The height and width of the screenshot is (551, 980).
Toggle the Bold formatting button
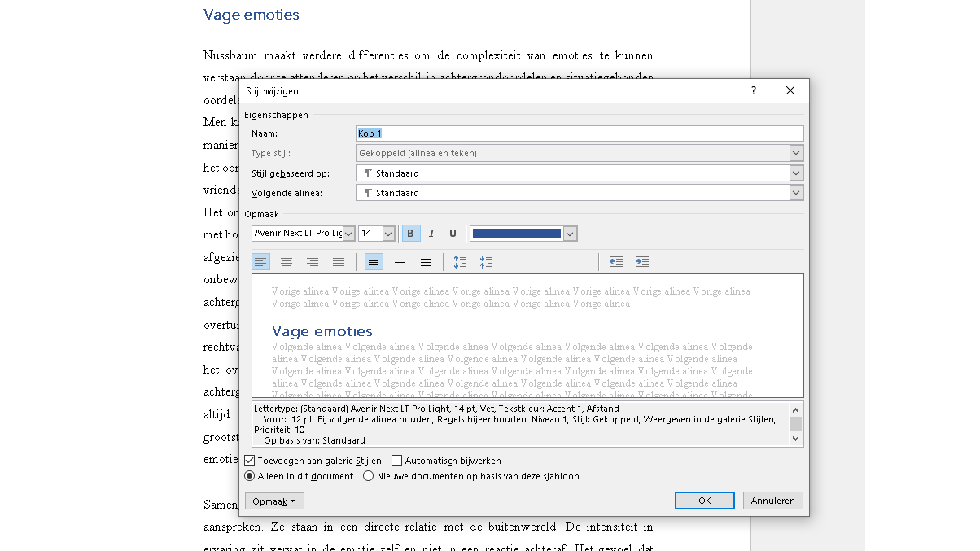coord(411,234)
